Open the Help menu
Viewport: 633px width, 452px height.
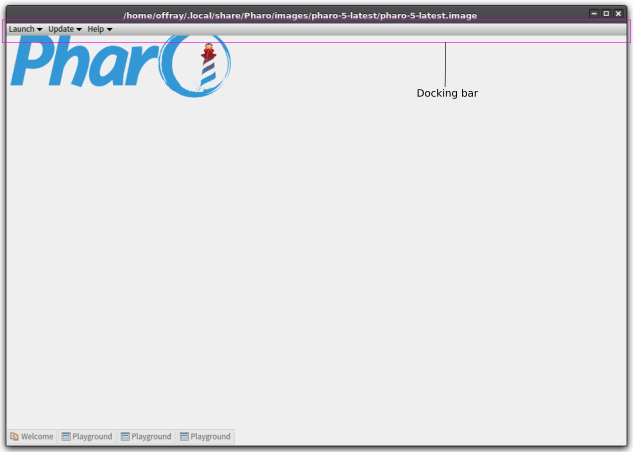coord(100,29)
